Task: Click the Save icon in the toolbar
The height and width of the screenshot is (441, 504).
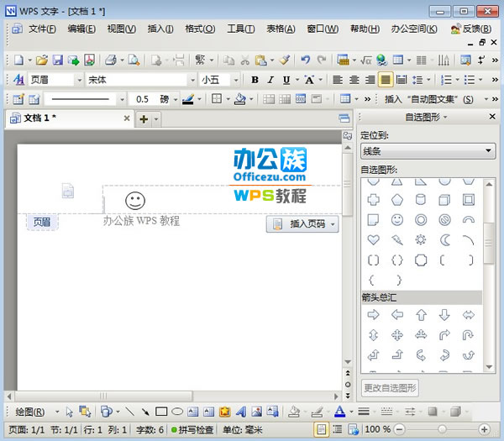Action: [x=58, y=60]
